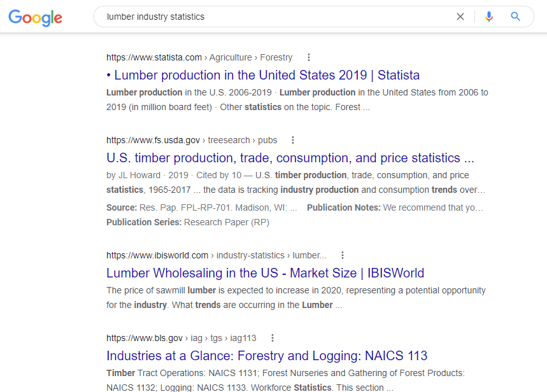Click inside the lumber industry statistics search field
This screenshot has height=392, width=547.
tap(276, 17)
